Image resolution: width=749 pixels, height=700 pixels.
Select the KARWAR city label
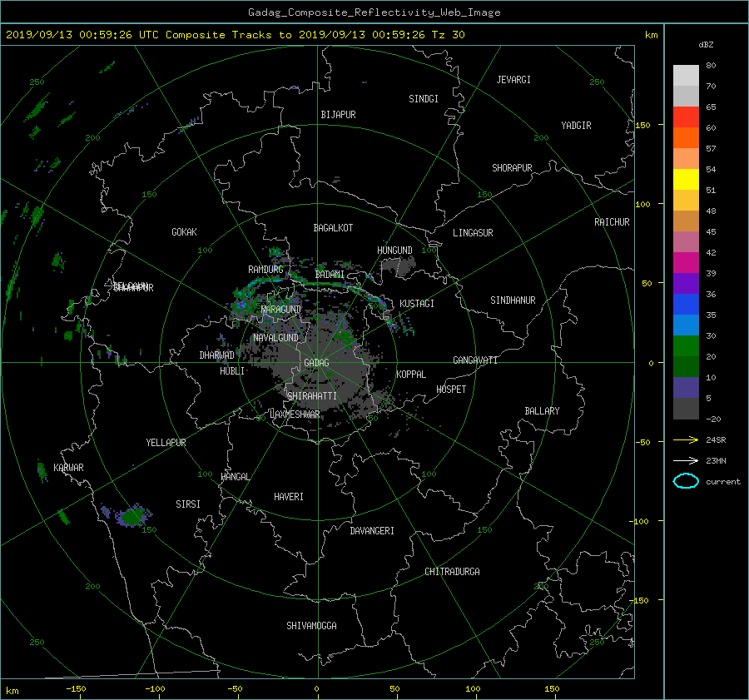click(x=68, y=468)
